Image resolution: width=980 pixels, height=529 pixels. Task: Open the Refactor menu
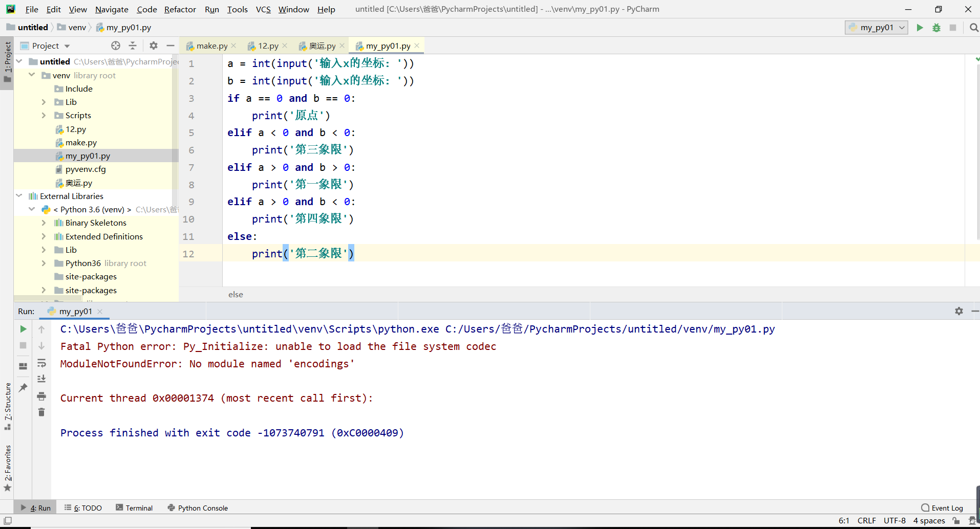180,9
